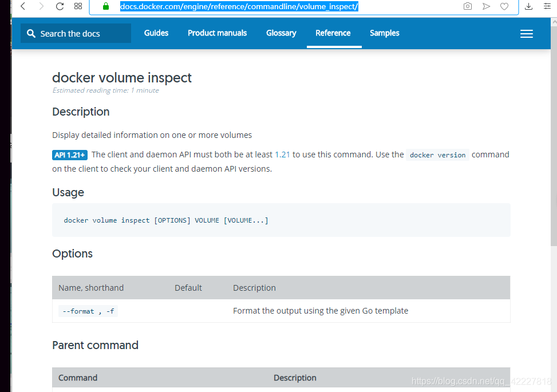Viewport: 557px width, 392px height.
Task: Click the Description section heading
Action: (x=81, y=112)
